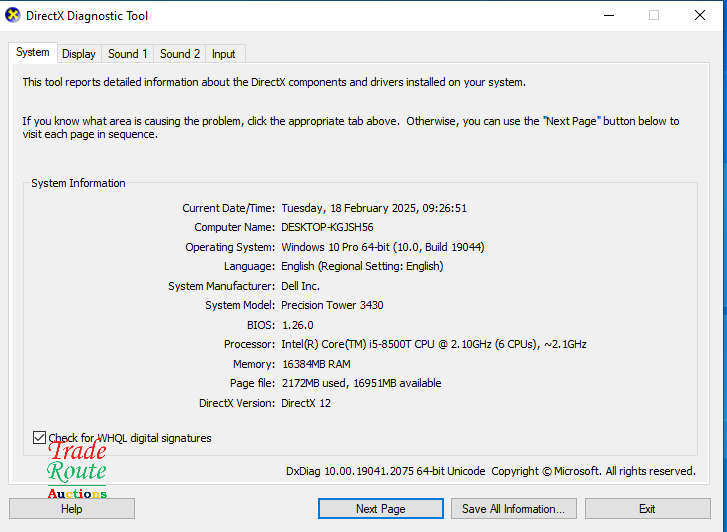Click the Operating System label
Image resolution: width=727 pixels, height=532 pixels.
tap(230, 247)
